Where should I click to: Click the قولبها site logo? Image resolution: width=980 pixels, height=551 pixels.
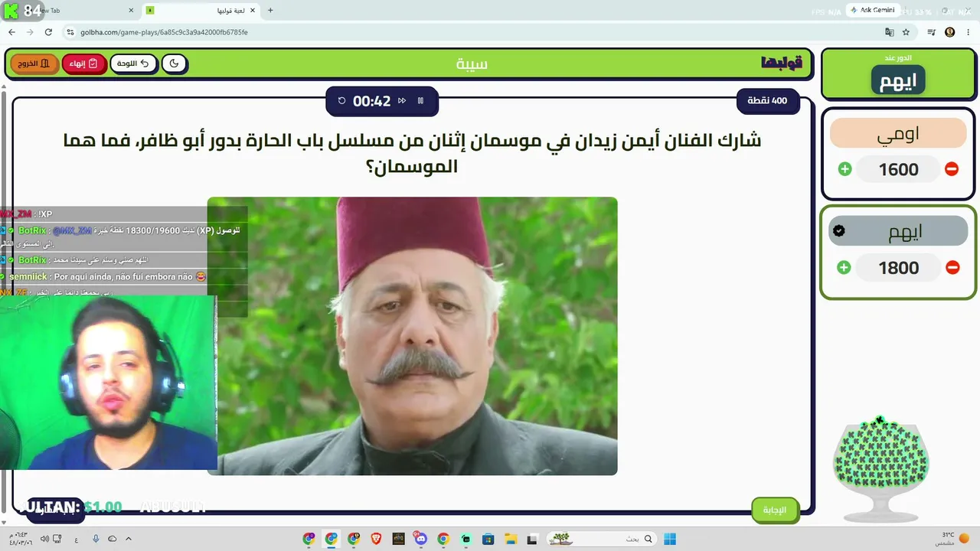coord(781,64)
